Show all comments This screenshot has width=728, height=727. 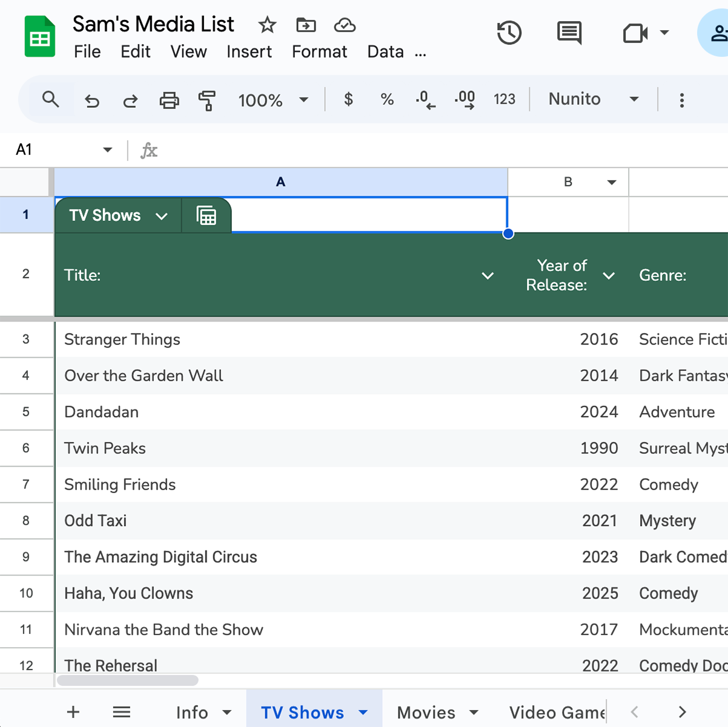pyautogui.click(x=569, y=33)
